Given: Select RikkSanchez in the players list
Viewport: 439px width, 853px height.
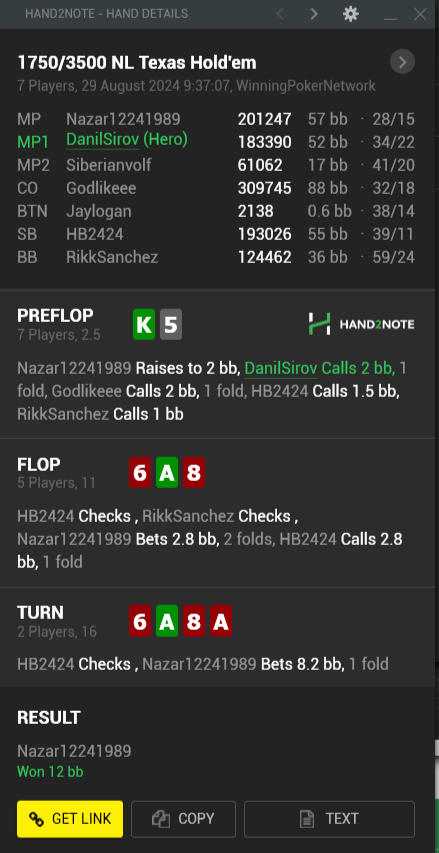Looking at the screenshot, I should click(x=112, y=257).
